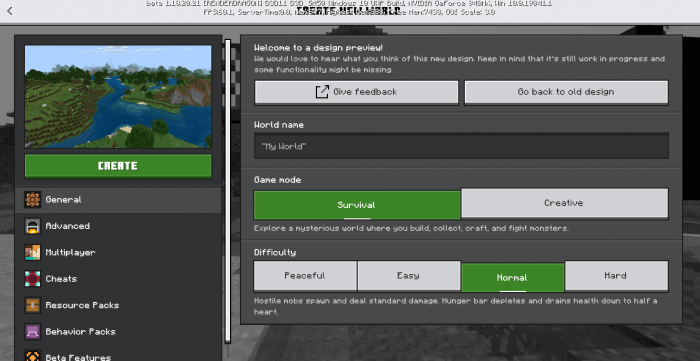
Task: Click Go back to old design
Action: coord(566,92)
